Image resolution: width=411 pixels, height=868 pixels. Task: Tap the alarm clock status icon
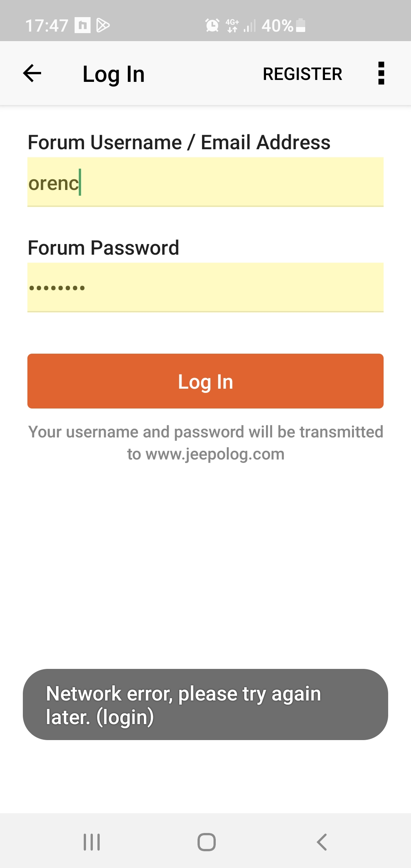212,26
